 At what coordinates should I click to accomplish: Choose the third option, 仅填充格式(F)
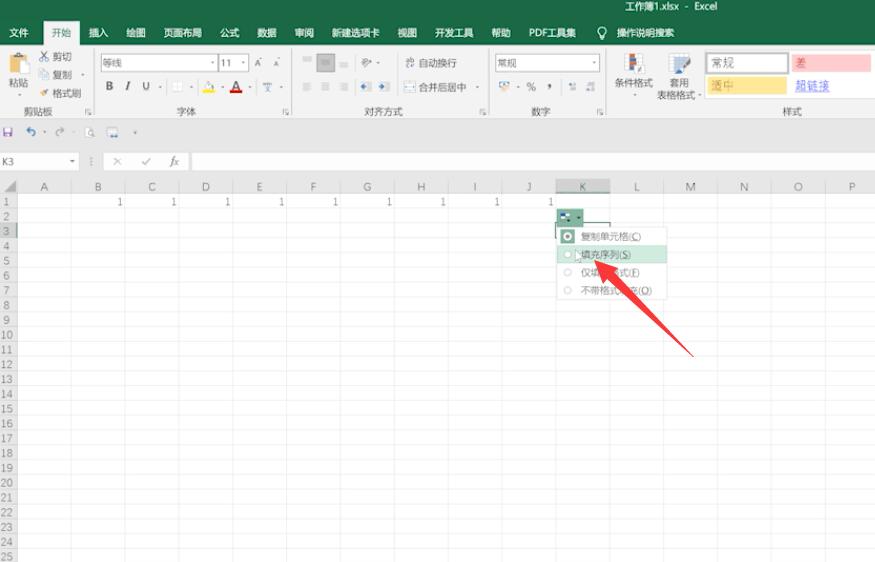pos(612,272)
